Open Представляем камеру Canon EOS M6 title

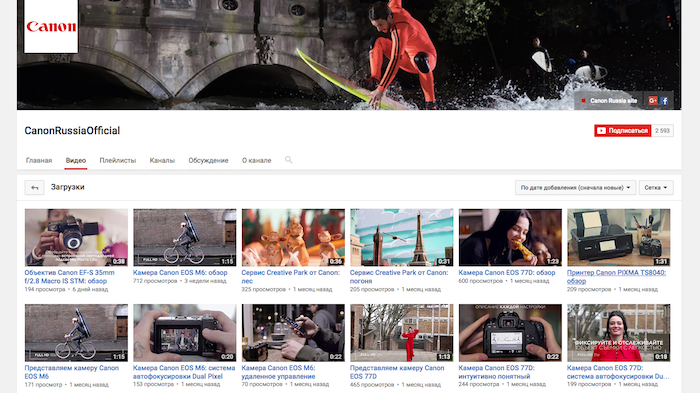pyautogui.click(x=71, y=372)
